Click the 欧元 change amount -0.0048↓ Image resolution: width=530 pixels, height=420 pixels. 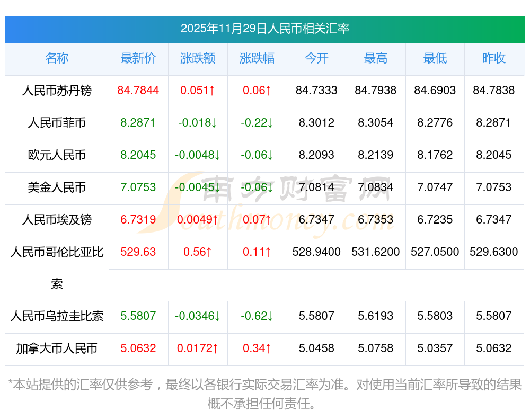[x=197, y=155]
